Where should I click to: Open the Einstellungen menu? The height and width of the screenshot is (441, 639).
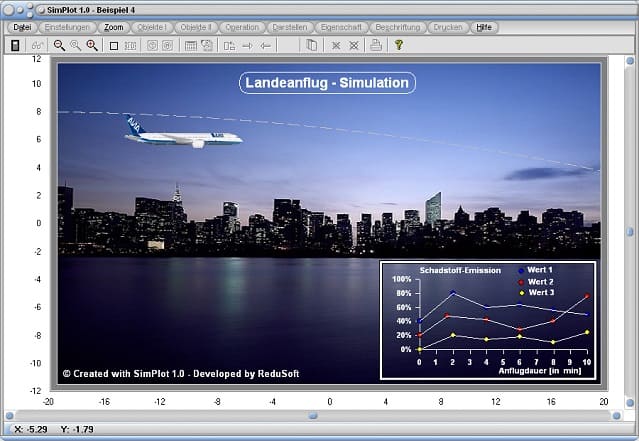67,27
